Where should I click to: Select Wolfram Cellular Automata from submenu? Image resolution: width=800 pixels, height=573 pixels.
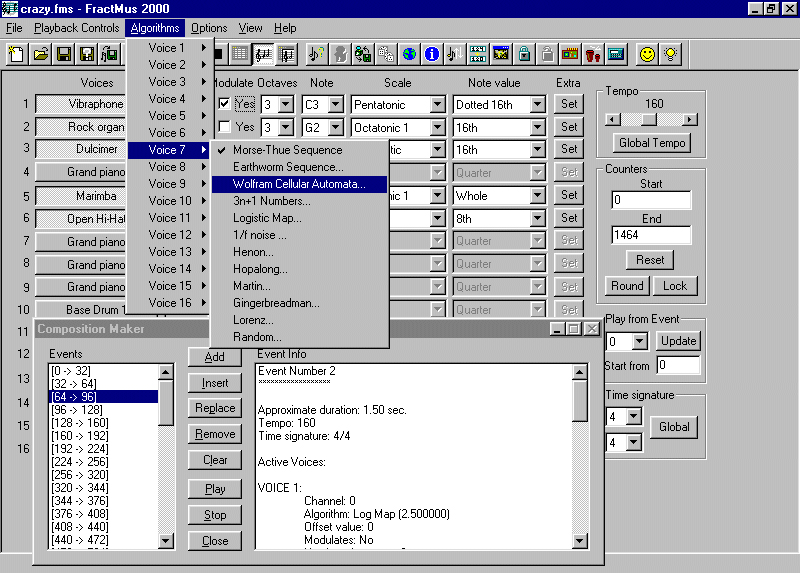299,184
